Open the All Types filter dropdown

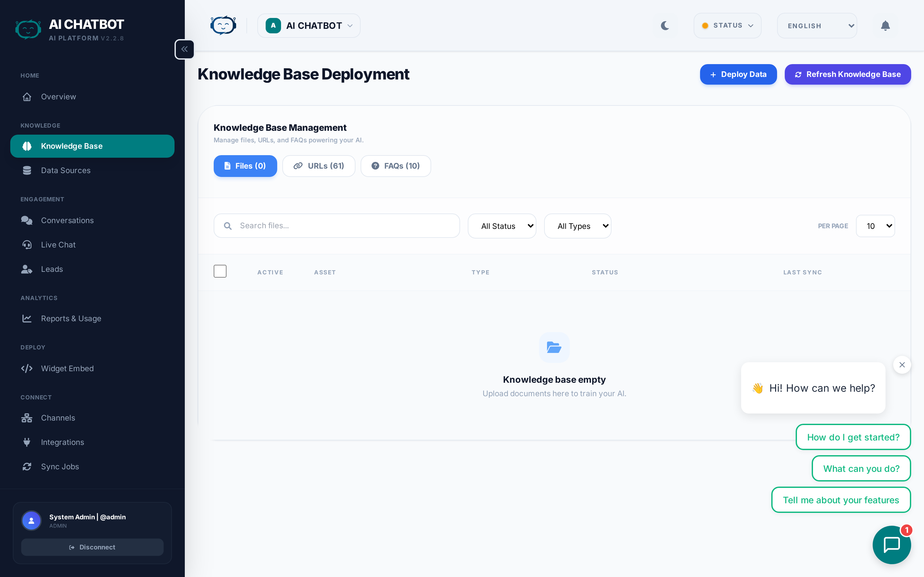coord(577,226)
